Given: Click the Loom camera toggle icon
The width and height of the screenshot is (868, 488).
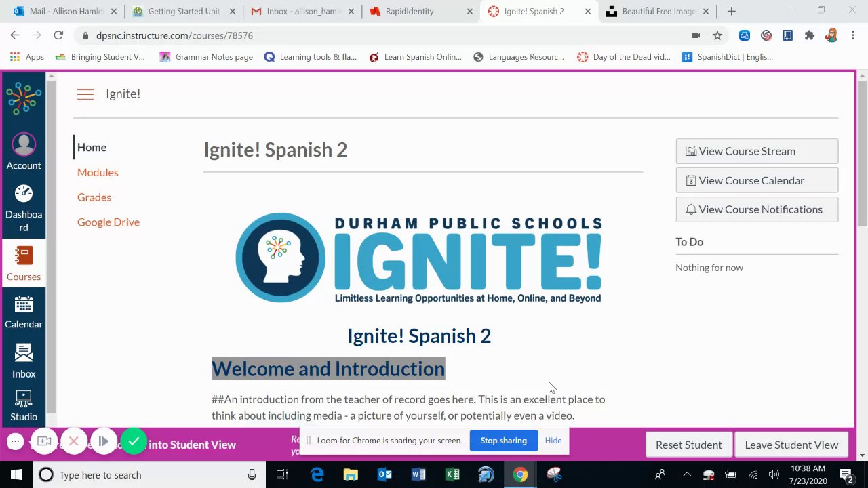Looking at the screenshot, I should pyautogui.click(x=44, y=441).
